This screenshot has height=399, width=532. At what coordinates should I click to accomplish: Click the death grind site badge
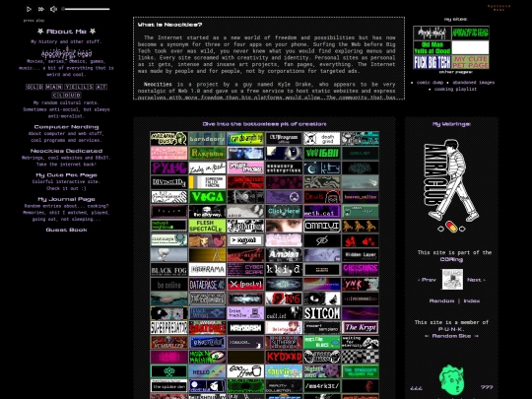322,139
